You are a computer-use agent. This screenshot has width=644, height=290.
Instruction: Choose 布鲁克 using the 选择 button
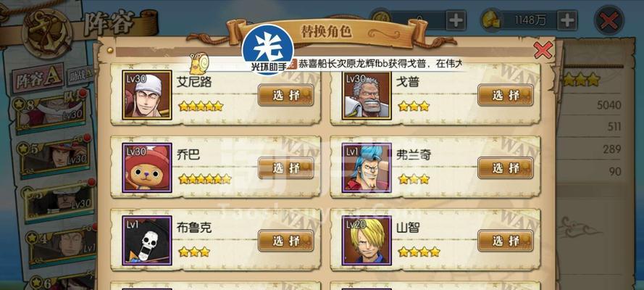point(286,241)
